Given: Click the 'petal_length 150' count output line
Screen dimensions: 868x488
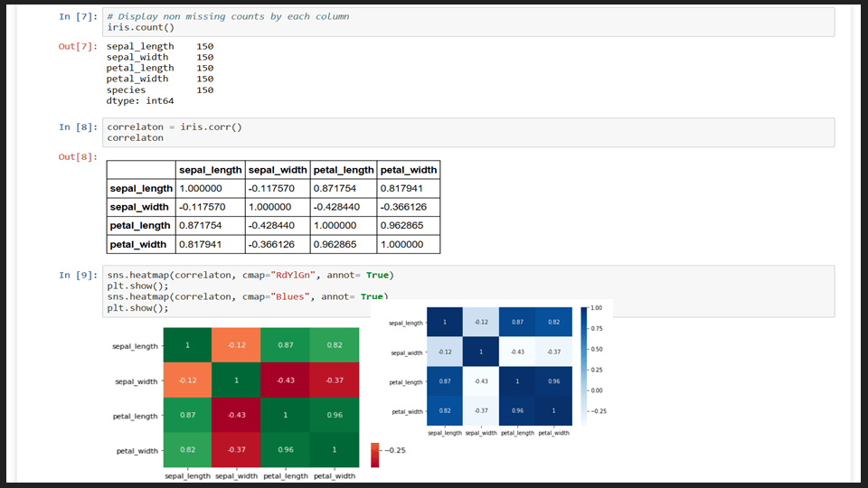Looking at the screenshot, I should (160, 68).
